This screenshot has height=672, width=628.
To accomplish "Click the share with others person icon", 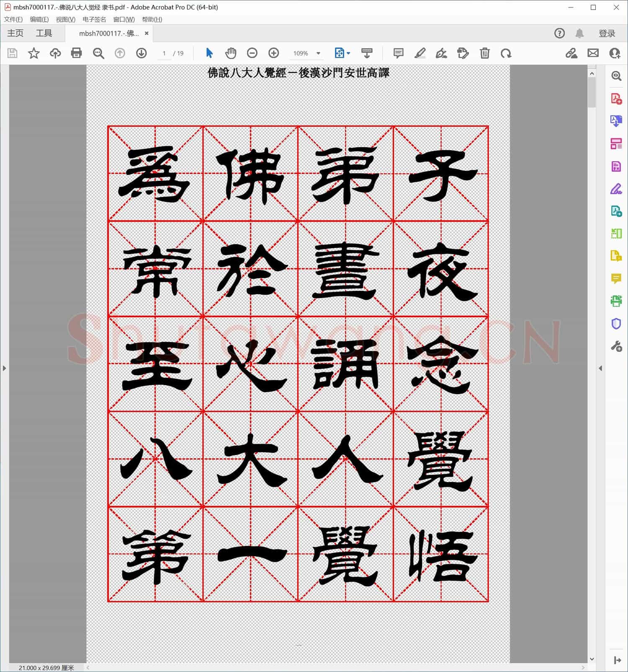I will 615,53.
